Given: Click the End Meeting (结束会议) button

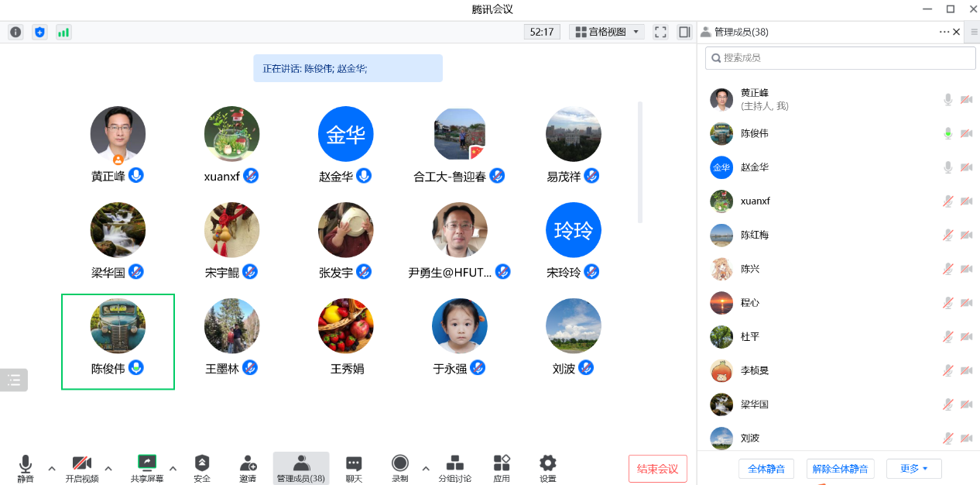Looking at the screenshot, I should tap(657, 469).
